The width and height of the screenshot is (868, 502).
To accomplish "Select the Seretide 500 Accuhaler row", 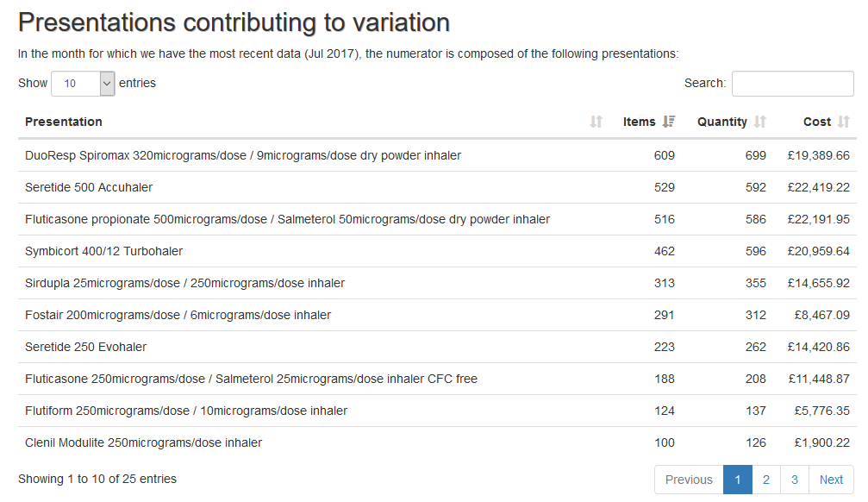I will click(x=437, y=187).
